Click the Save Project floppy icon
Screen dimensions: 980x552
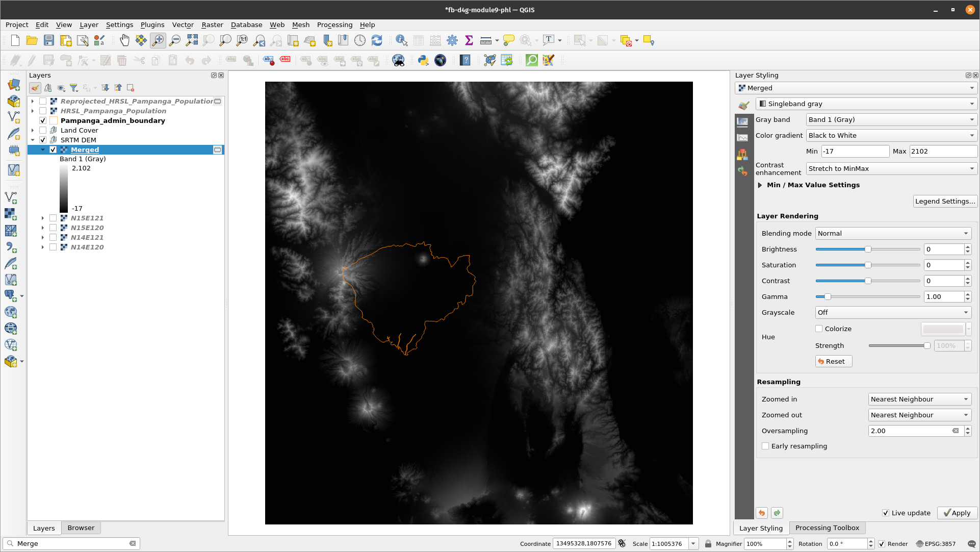[49, 40]
